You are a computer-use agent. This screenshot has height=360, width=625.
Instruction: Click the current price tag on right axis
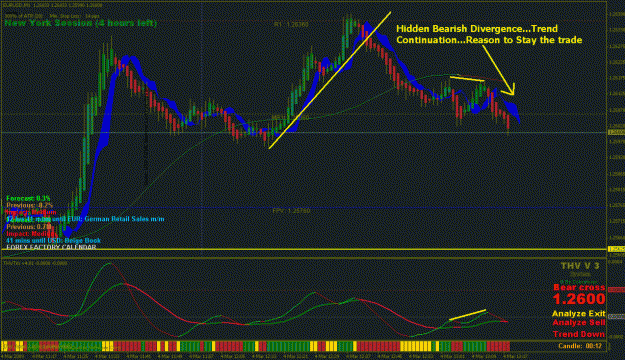(616, 132)
